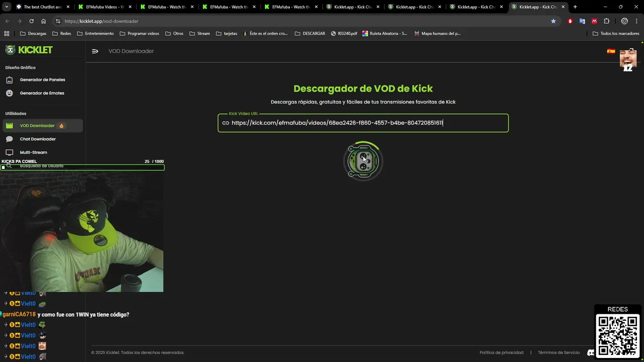This screenshot has height=362, width=644.
Task: Open the Stream bookmark folder
Action: (200, 33)
